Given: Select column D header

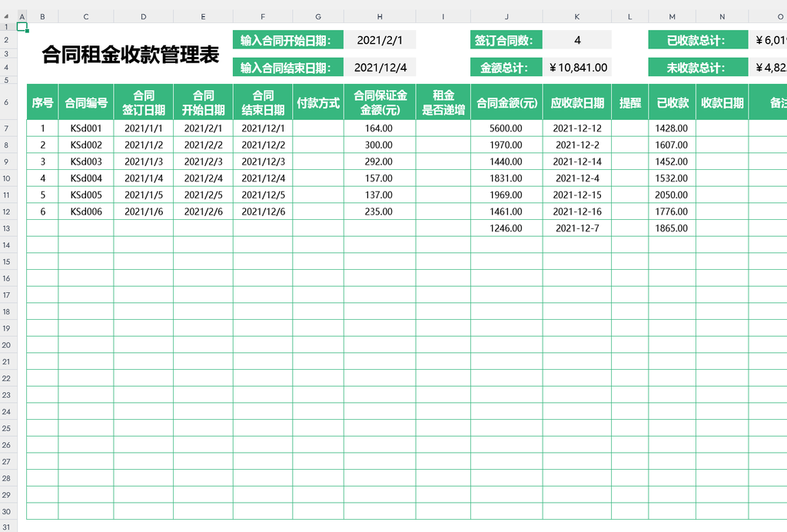Looking at the screenshot, I should [144, 17].
